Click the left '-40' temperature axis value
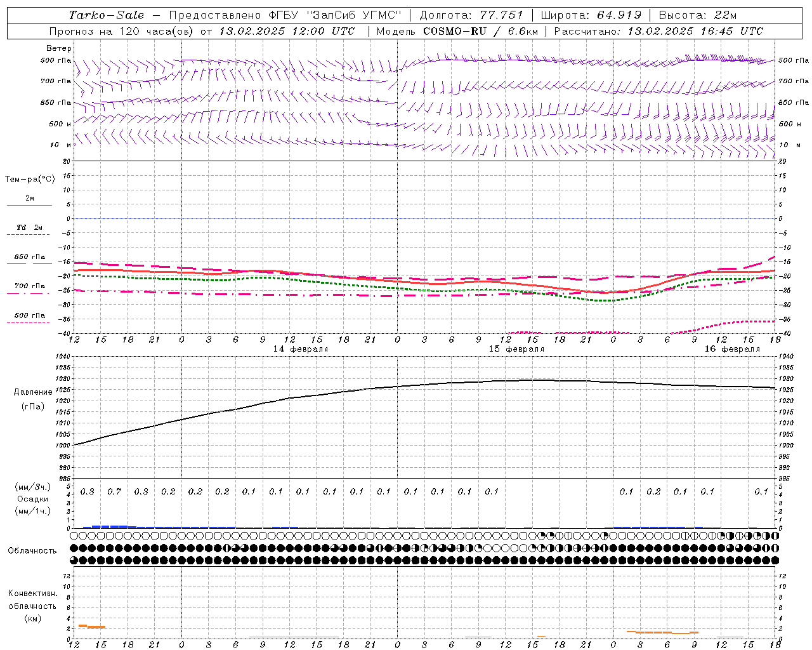Viewport: 812px width, 650px height. click(65, 334)
